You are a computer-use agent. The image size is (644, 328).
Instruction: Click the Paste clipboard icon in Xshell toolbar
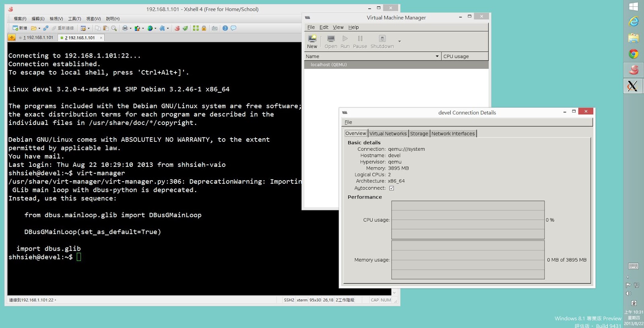tap(106, 28)
